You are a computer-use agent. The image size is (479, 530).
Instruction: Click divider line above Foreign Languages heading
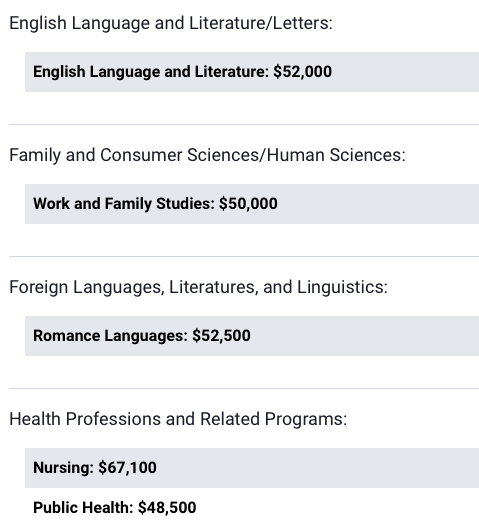244,257
